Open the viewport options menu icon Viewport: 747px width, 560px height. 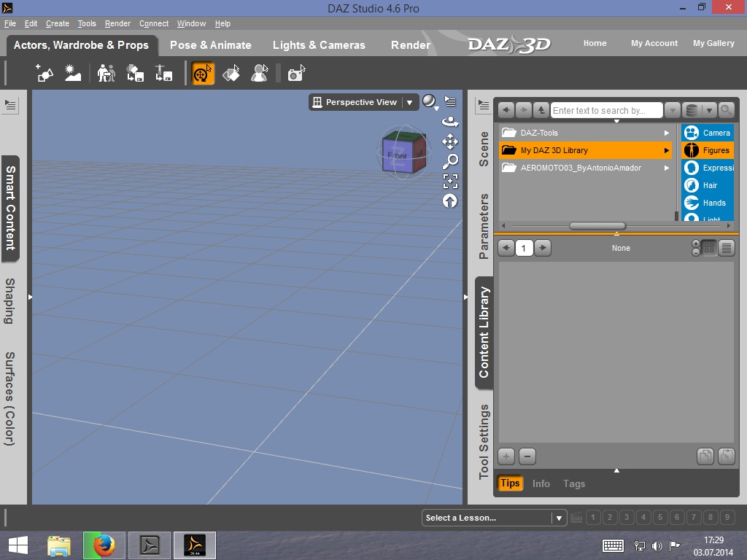pos(450,101)
